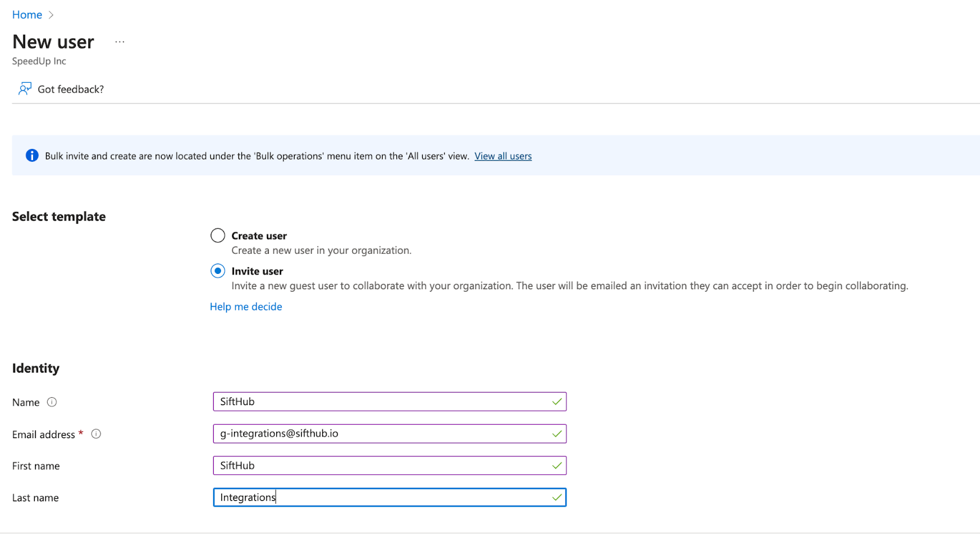
Task: Click the info icon beside Email address
Action: click(x=96, y=434)
